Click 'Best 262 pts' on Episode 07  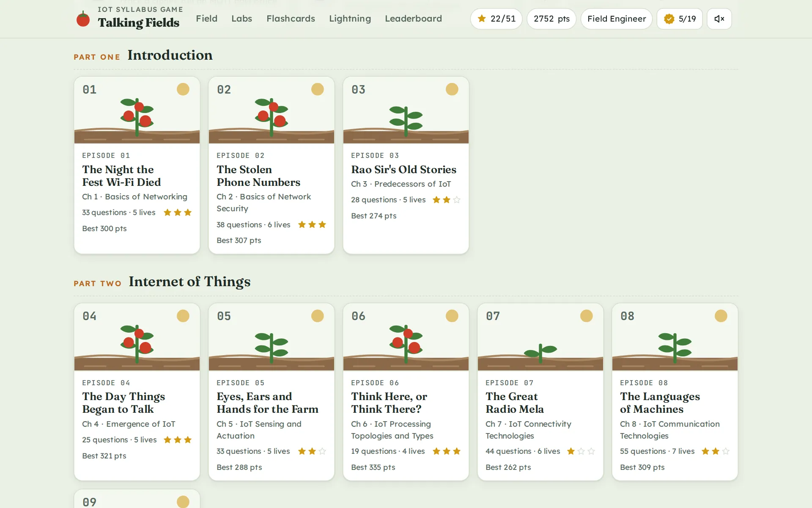pyautogui.click(x=508, y=467)
